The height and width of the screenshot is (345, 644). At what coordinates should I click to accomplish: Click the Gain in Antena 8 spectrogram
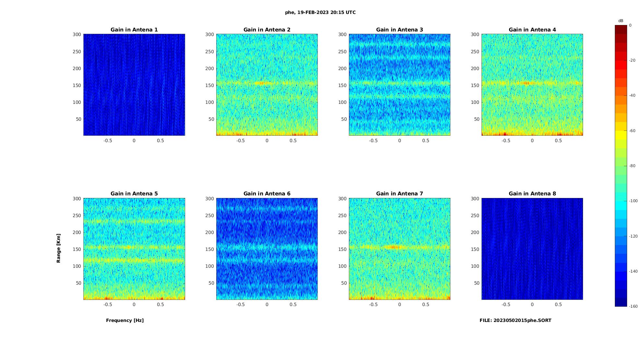tap(532, 249)
